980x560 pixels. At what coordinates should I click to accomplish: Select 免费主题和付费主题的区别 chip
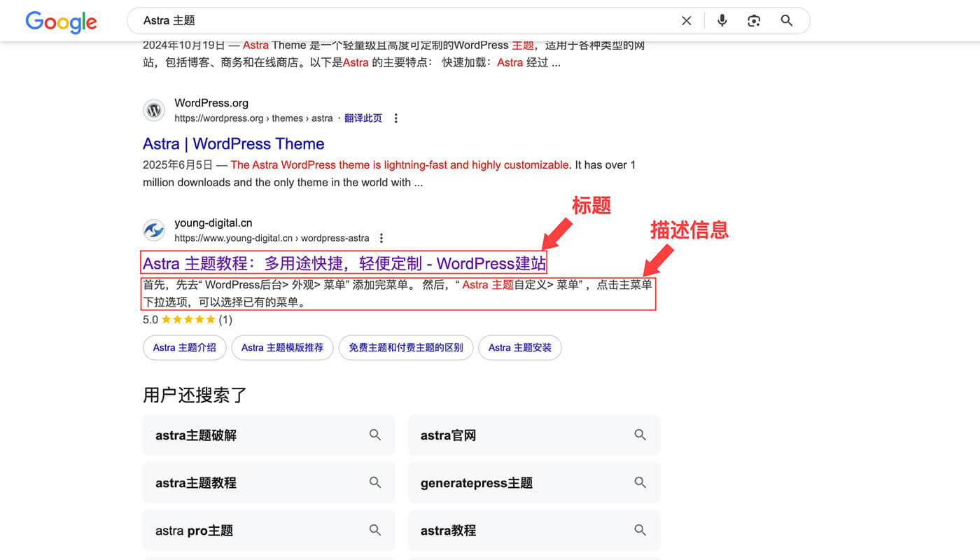(x=406, y=347)
